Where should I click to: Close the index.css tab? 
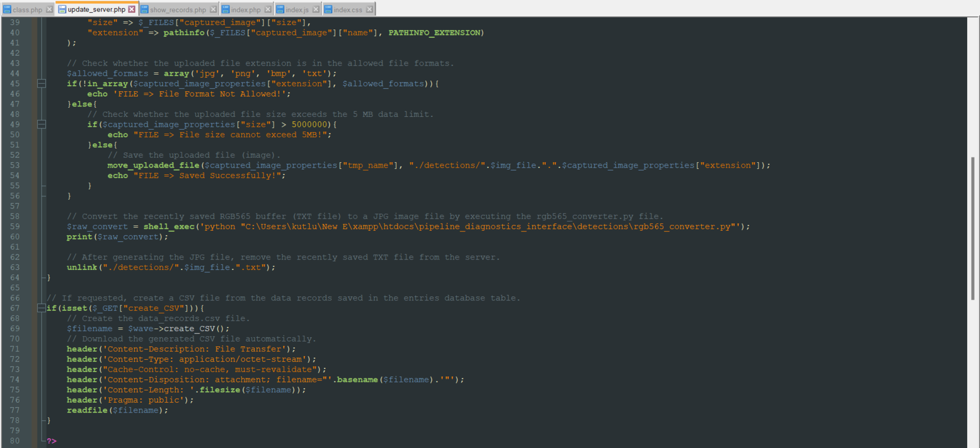pyautogui.click(x=369, y=9)
